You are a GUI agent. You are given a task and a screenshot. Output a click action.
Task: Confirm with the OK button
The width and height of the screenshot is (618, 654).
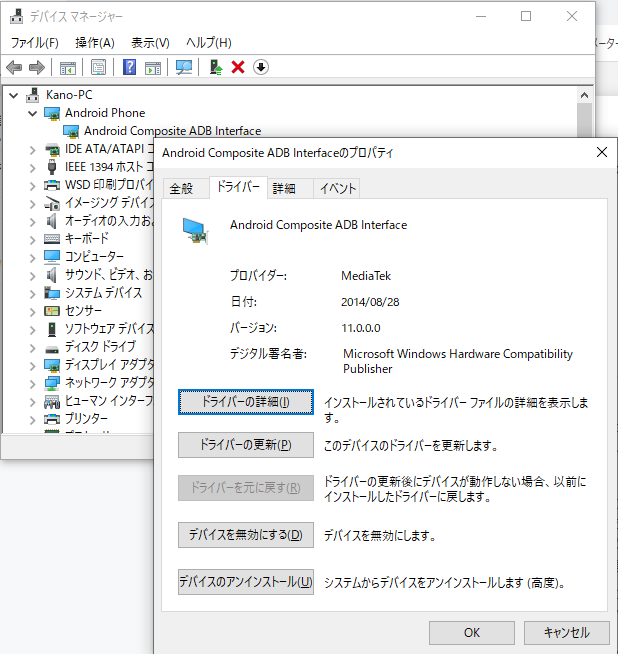[472, 633]
